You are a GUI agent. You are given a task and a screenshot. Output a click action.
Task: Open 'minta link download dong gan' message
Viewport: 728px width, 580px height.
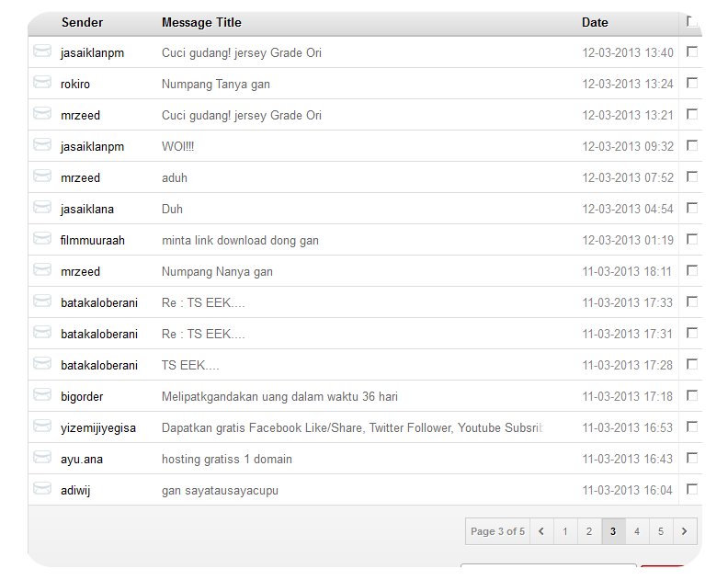pos(240,241)
